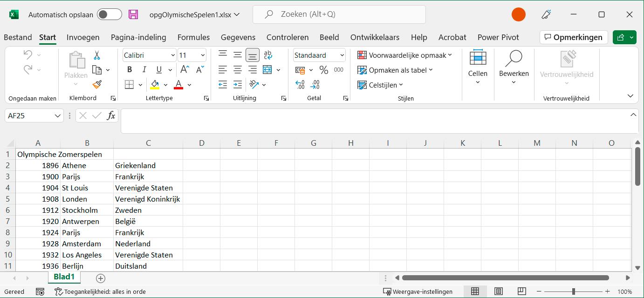Switch to the Gegevens tab

click(x=238, y=37)
